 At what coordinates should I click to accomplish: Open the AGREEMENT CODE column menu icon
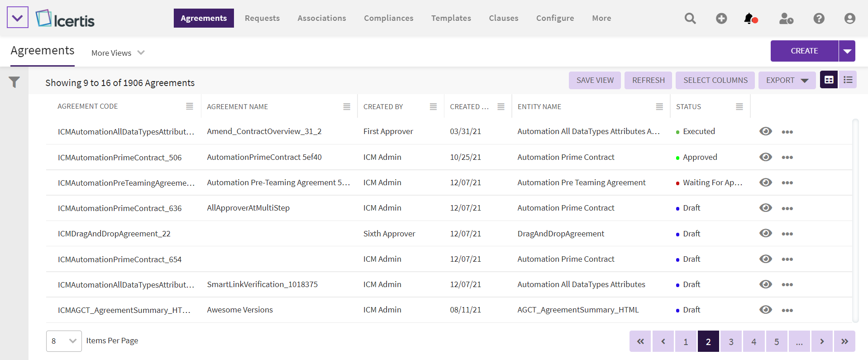(x=190, y=106)
